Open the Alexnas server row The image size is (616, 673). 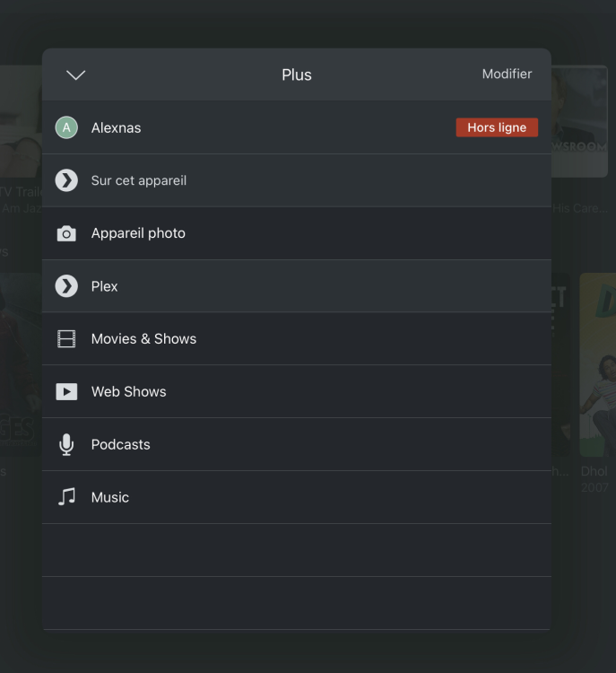pyautogui.click(x=297, y=127)
